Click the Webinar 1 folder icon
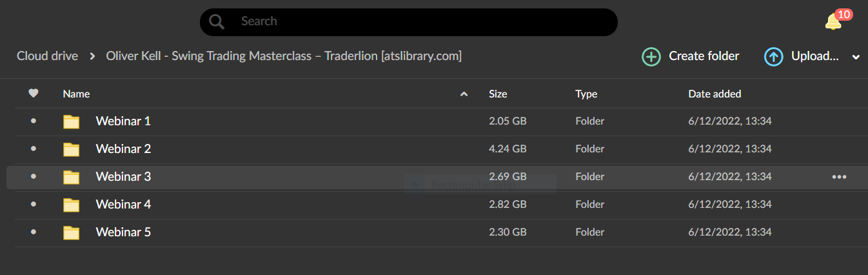This screenshot has width=868, height=275. click(71, 121)
